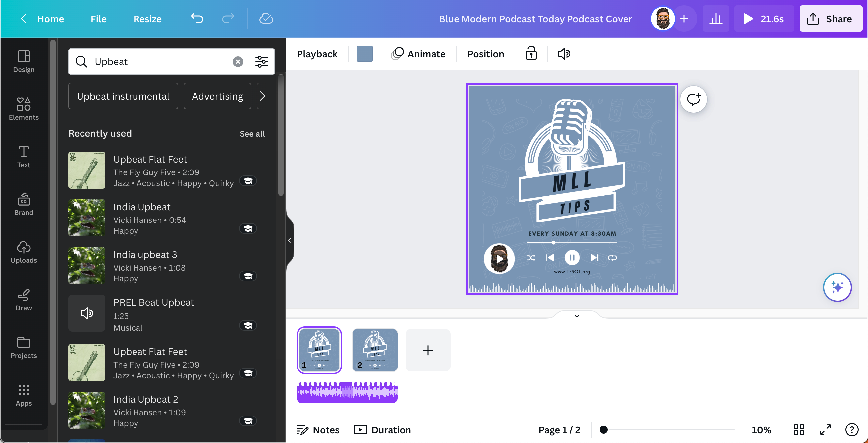Screen dimensions: 868x443
Task: Add a comment with the speech-bubble icon
Action: point(693,99)
